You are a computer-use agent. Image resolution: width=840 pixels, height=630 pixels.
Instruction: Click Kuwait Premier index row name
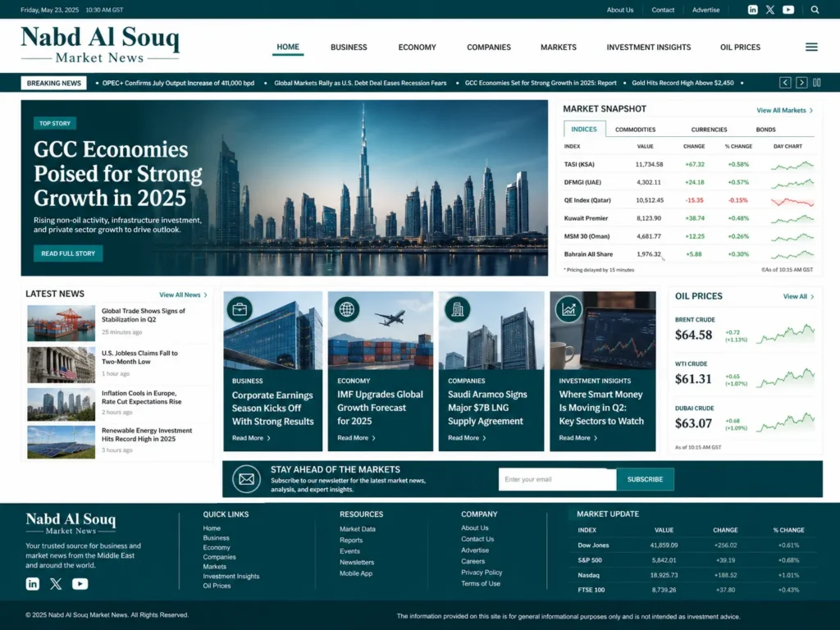[586, 218]
